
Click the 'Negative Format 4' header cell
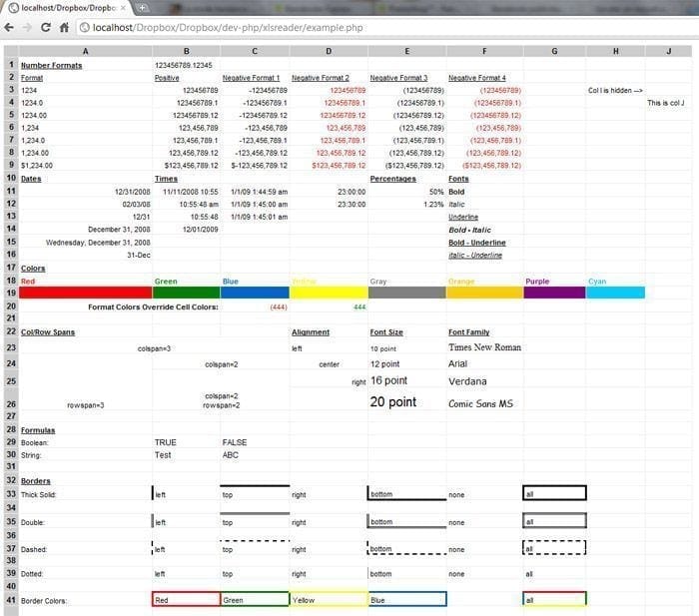(x=477, y=78)
